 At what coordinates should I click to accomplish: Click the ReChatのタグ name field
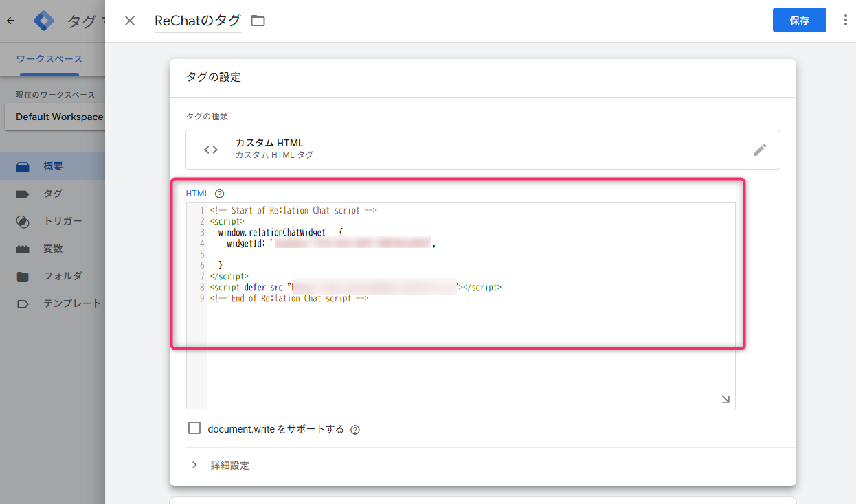click(x=198, y=21)
